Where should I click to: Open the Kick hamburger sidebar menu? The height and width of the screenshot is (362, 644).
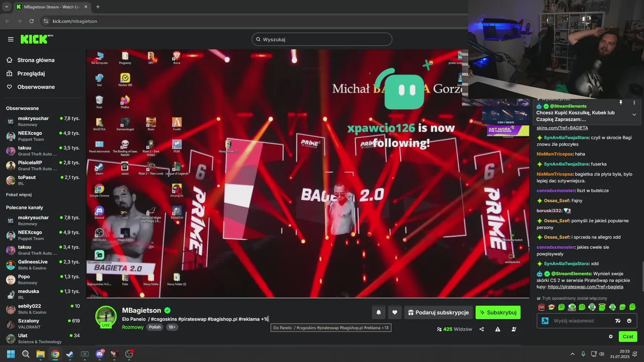pos(11,39)
